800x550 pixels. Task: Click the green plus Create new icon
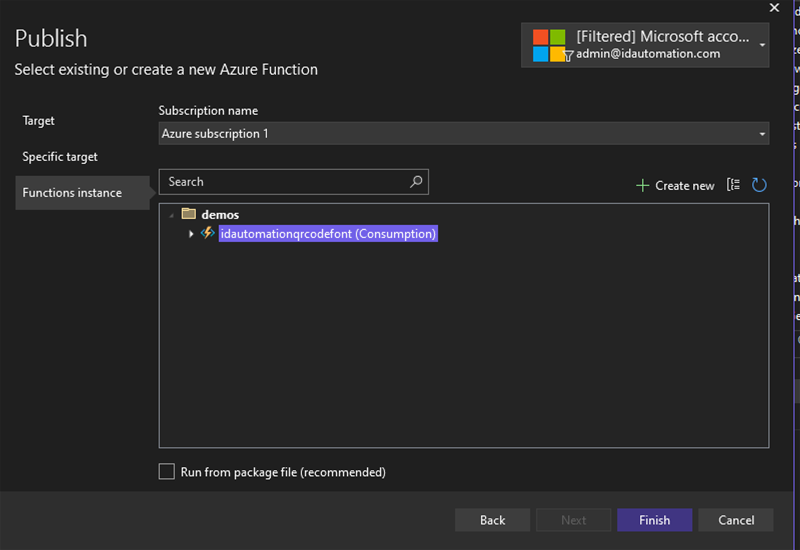[642, 186]
